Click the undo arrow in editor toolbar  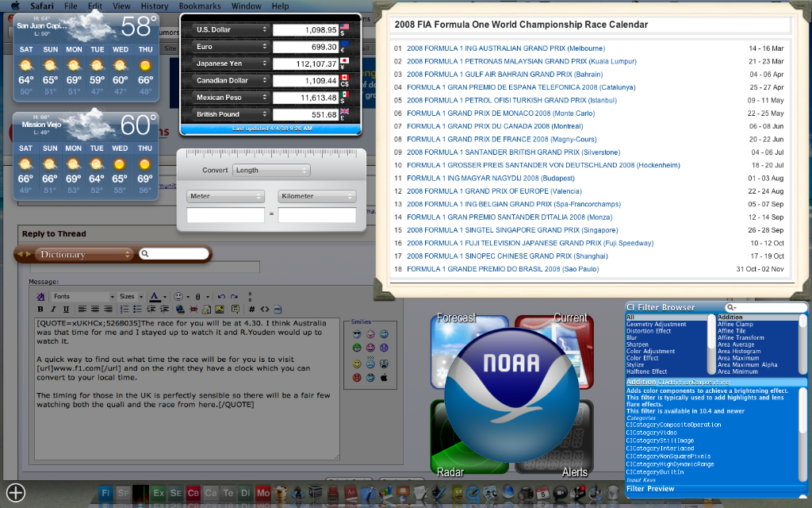click(x=221, y=297)
